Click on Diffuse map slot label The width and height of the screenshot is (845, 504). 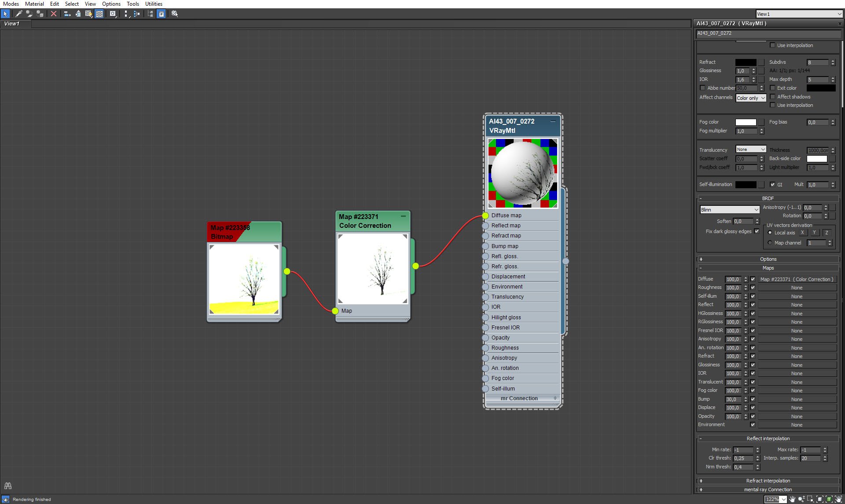[x=507, y=215]
